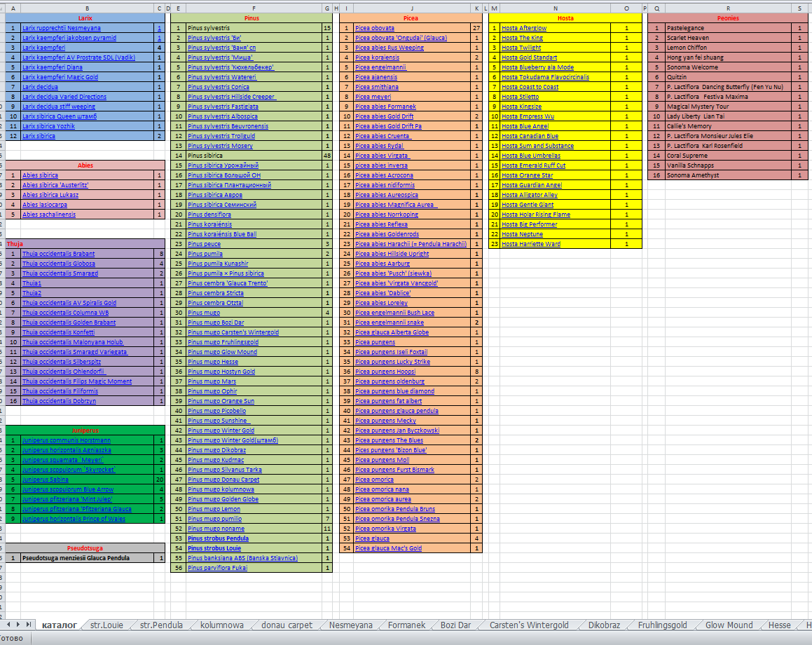Open Pinus mugo Carsten's Wintergold link
The width and height of the screenshot is (812, 645).
[x=233, y=332]
